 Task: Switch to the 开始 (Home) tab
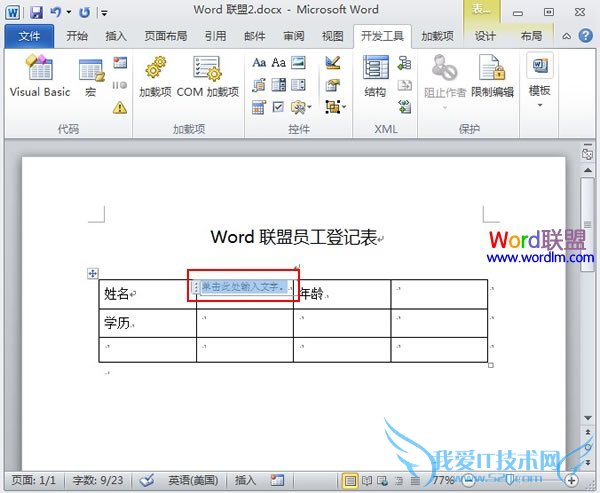77,36
